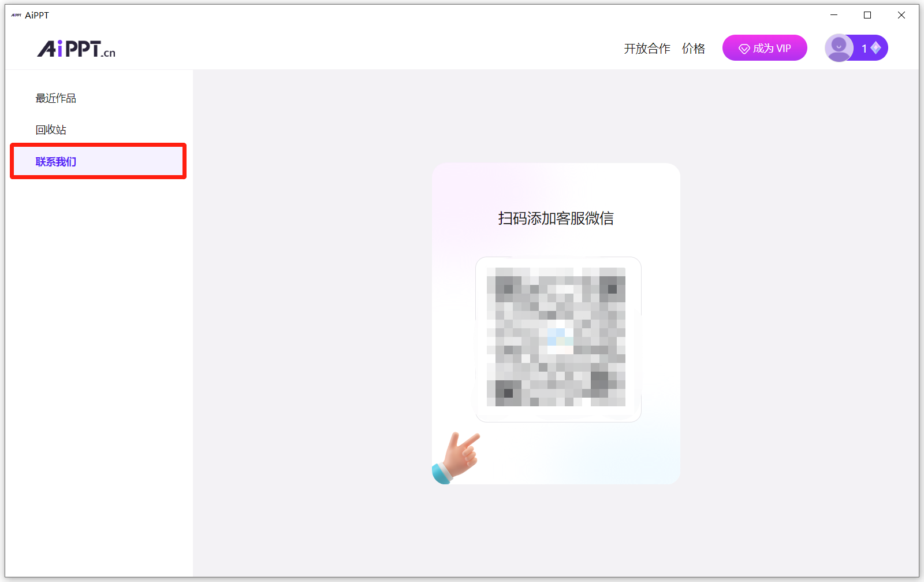Maximize the AiPPT window

pos(867,15)
